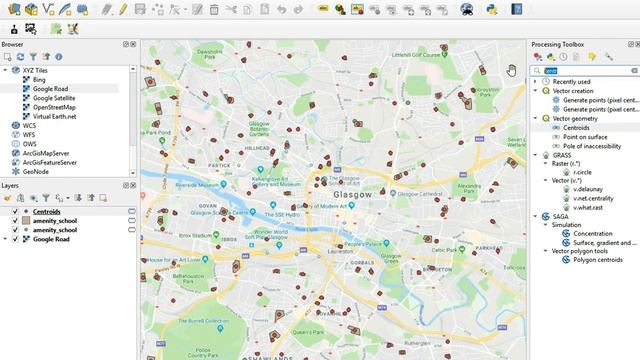Viewport: 640px width, 360px height.
Task: Cut features with the scissors icon
Action: click(231, 9)
